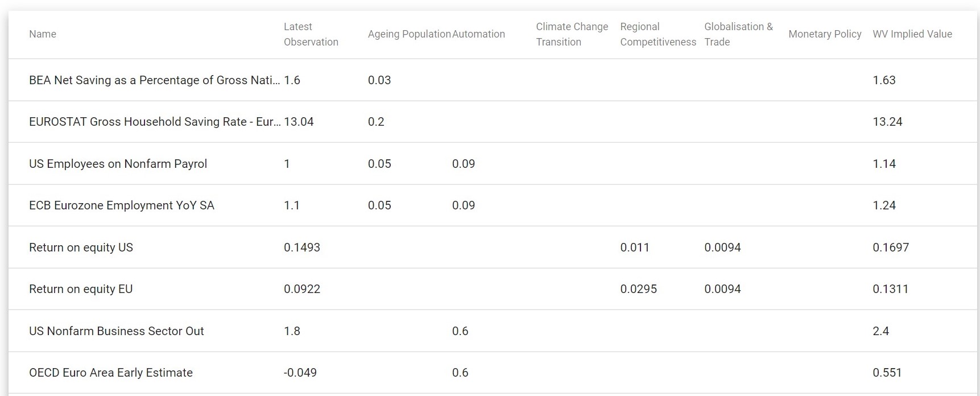Sort by the Name column header
Image resolution: width=980 pixels, height=396 pixels.
pyautogui.click(x=43, y=34)
